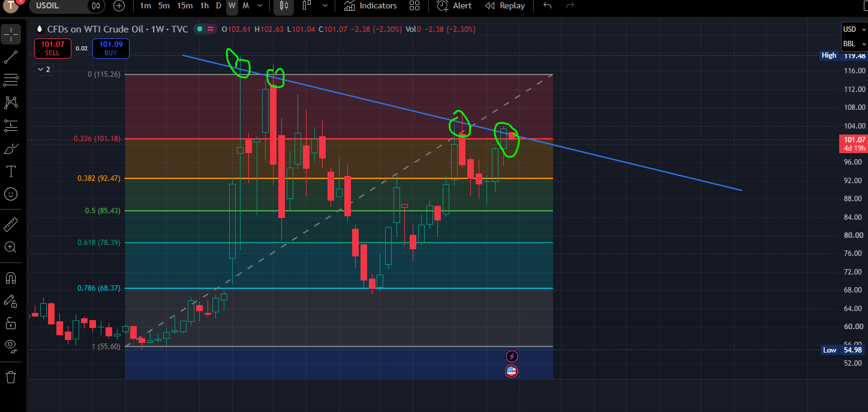The image size is (868, 412).
Task: Select the text annotation tool
Action: coord(11,172)
